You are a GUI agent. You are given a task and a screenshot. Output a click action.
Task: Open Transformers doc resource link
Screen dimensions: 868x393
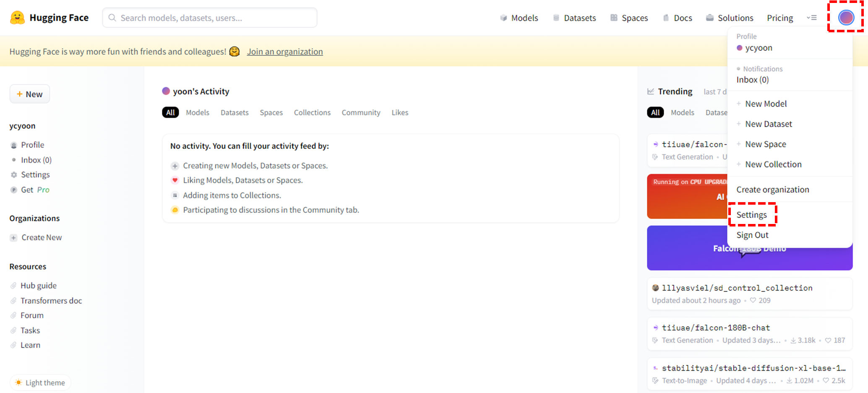[x=51, y=301]
